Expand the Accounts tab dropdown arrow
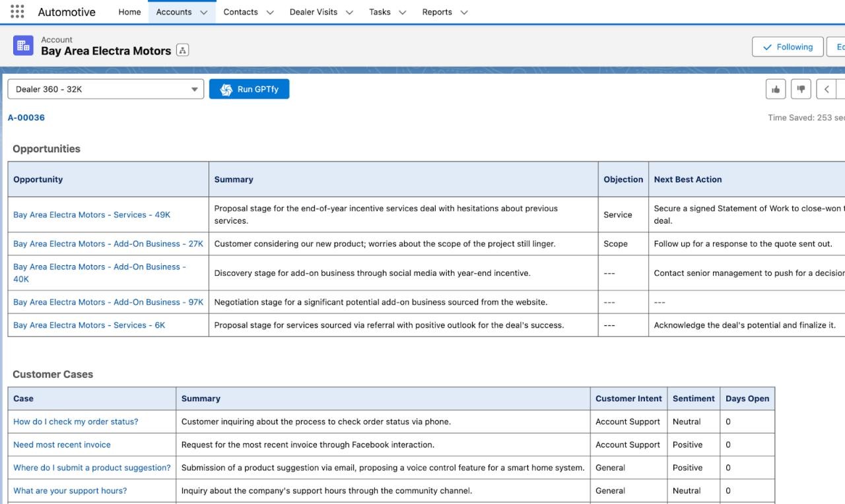The image size is (845, 504). 205,12
